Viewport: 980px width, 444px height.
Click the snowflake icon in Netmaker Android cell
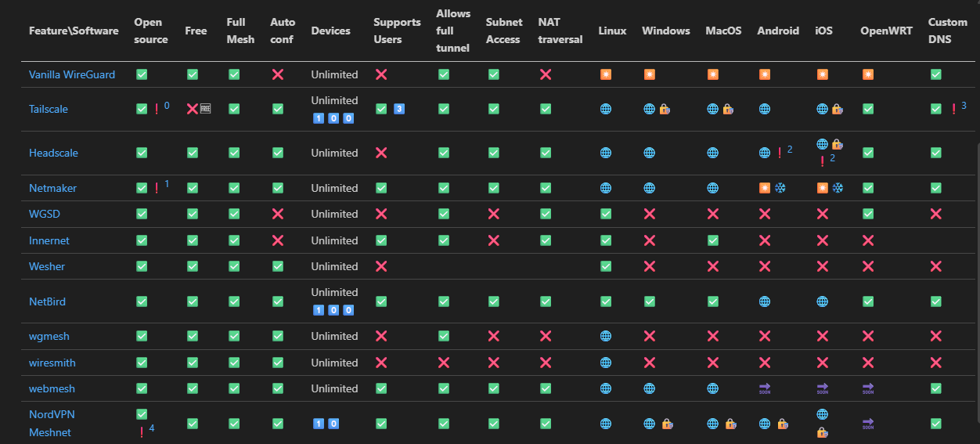click(780, 188)
